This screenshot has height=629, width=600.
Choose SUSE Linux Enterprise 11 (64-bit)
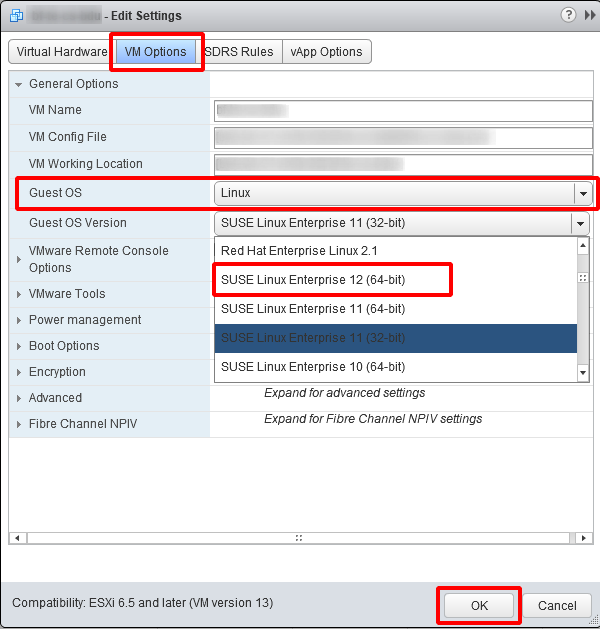click(395, 309)
